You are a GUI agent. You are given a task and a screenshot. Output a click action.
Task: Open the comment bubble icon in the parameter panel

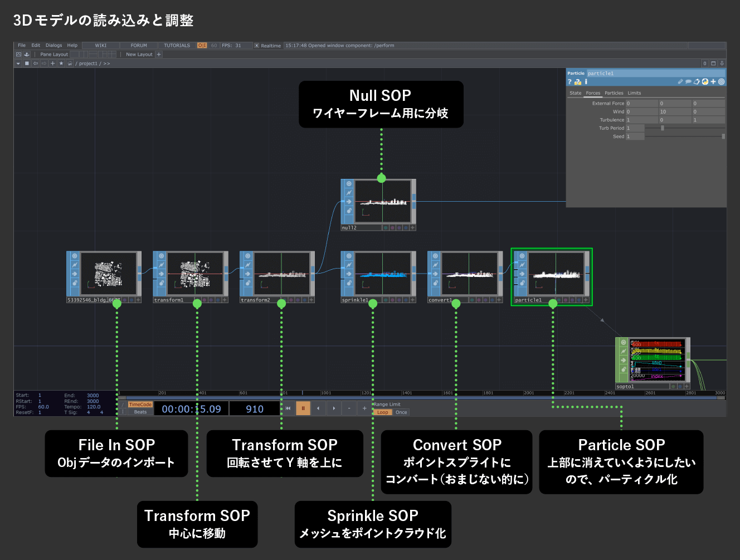pyautogui.click(x=688, y=82)
